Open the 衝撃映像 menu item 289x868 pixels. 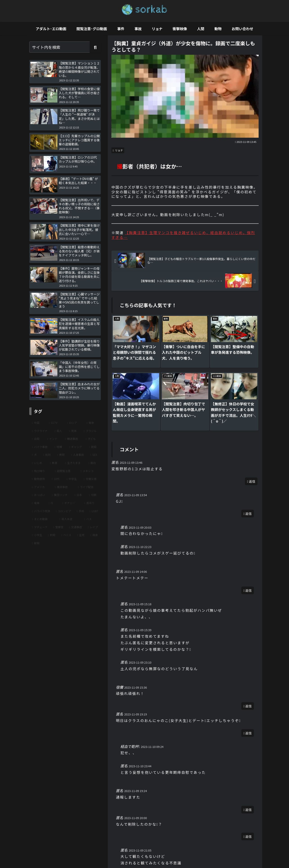(x=180, y=29)
